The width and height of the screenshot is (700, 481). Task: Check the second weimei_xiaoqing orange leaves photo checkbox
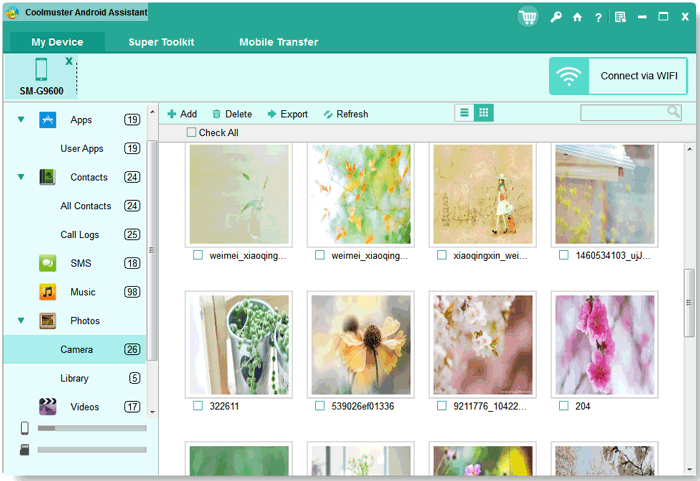click(320, 255)
